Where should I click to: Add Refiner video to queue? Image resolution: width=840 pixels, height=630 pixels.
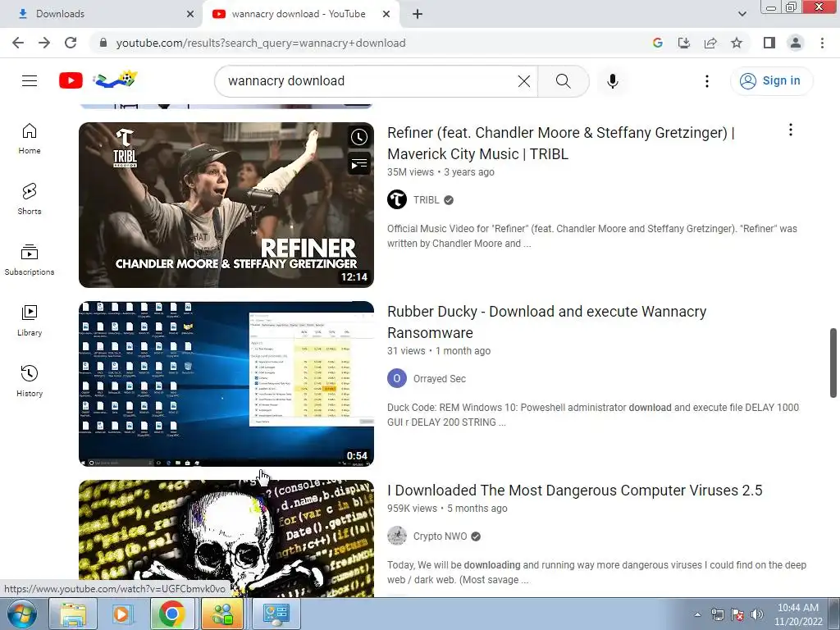tap(359, 163)
